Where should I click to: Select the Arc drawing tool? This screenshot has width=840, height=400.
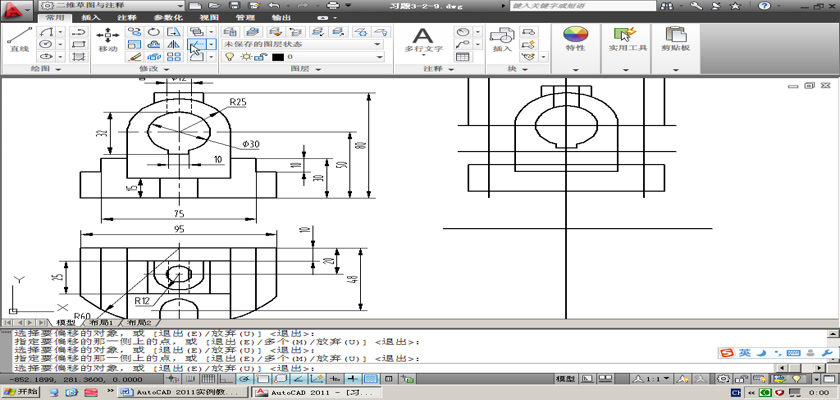47,32
